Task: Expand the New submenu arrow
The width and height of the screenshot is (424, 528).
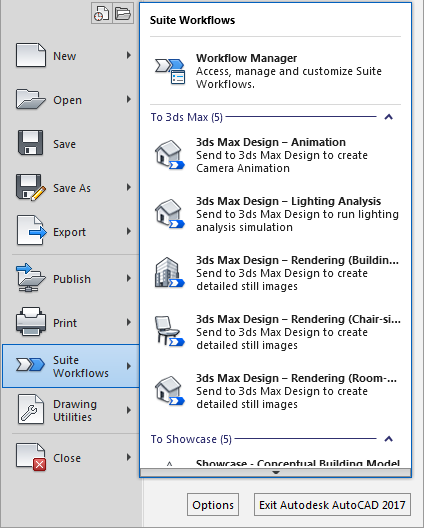Action: [x=129, y=55]
